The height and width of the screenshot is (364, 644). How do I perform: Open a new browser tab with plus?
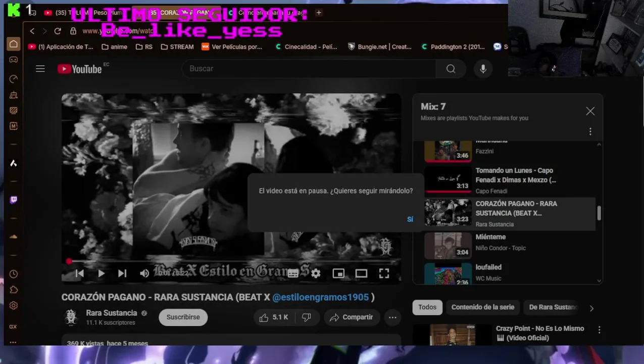point(319,13)
